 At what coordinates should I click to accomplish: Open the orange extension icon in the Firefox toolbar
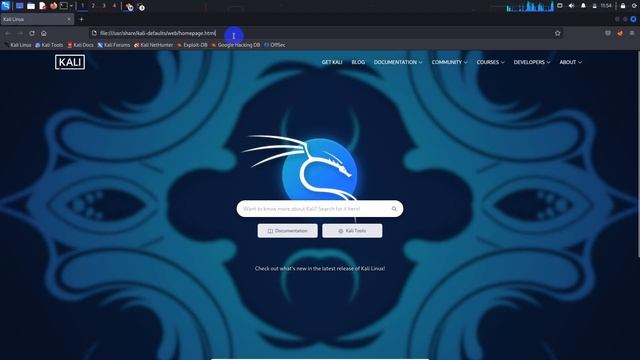[620, 33]
